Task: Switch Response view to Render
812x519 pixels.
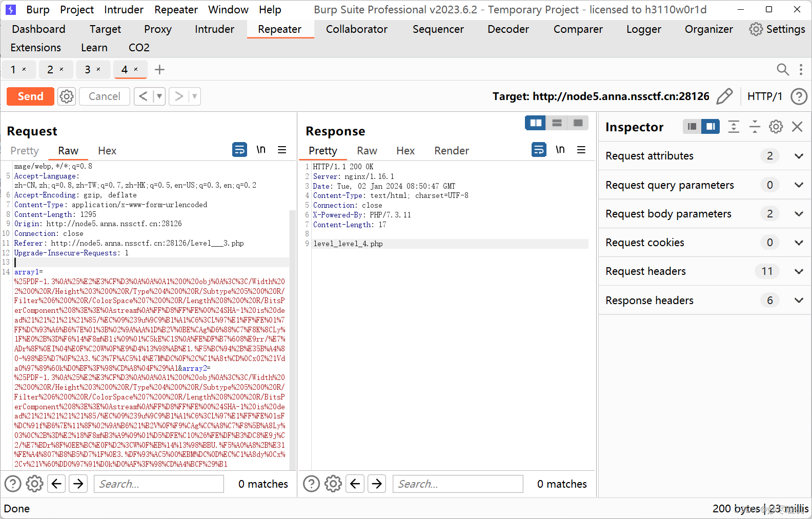Action: 452,151
